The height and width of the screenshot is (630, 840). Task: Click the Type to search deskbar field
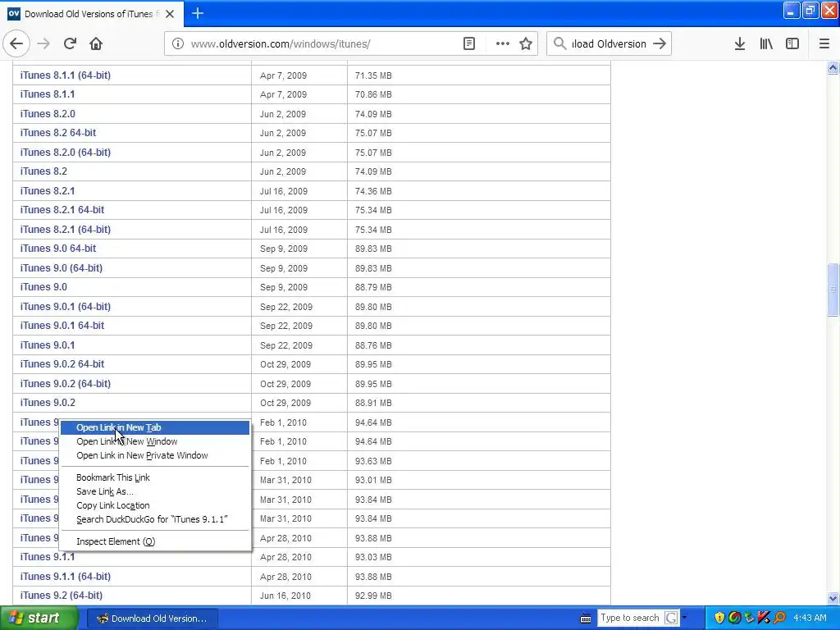point(629,619)
